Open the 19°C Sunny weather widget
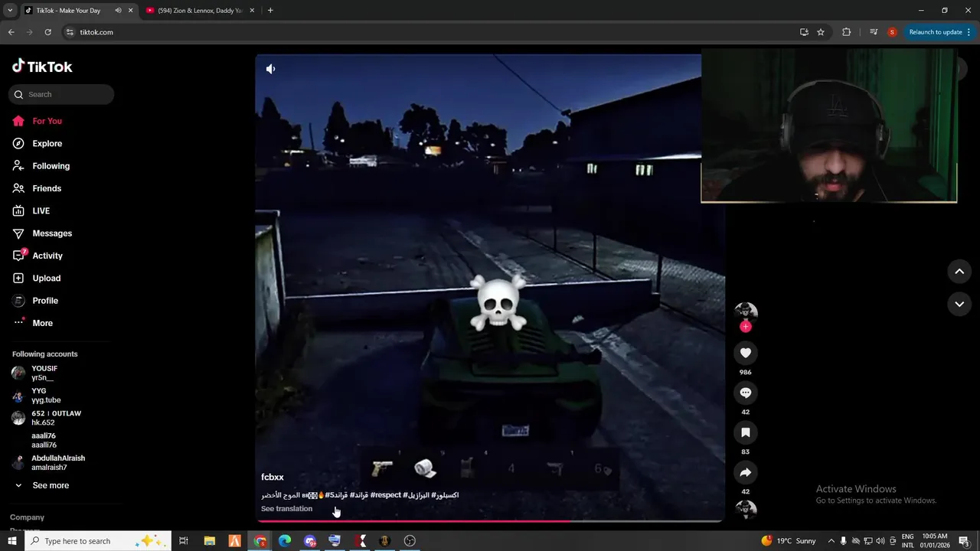 (789, 541)
